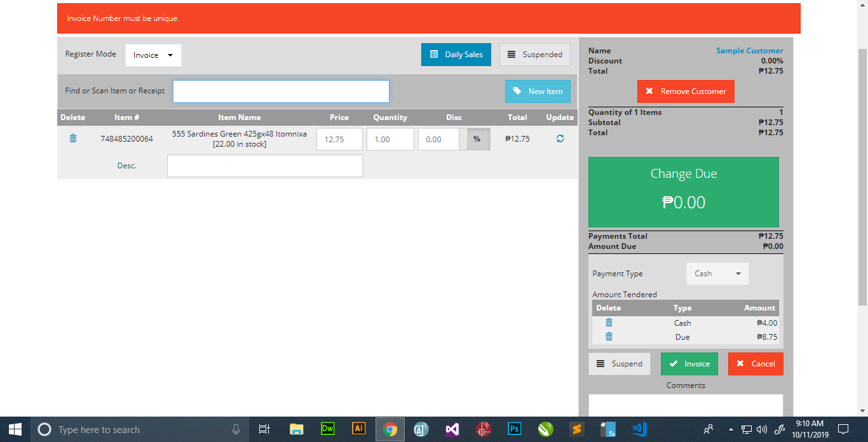
Task: Click the Quantity field for the sardines item
Action: coord(390,138)
